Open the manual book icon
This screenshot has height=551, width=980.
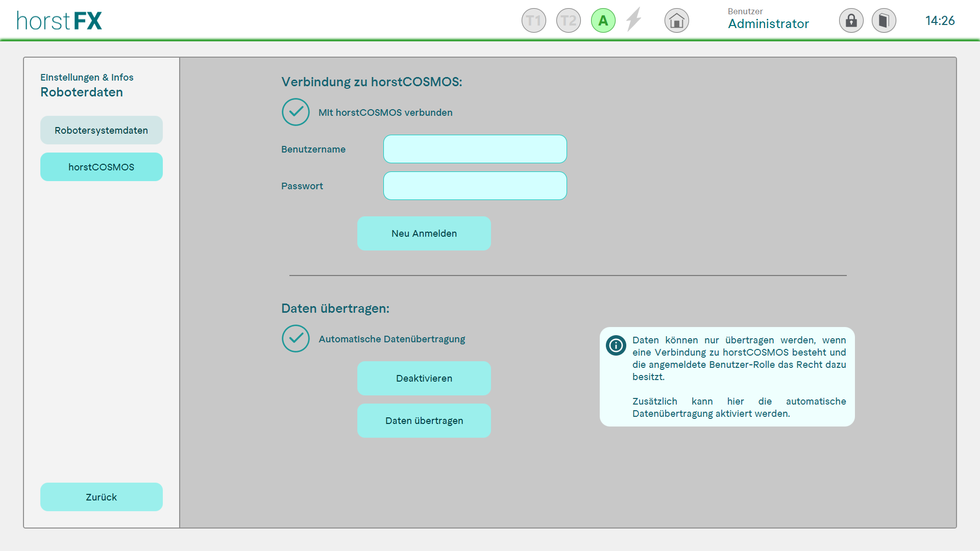[x=884, y=21]
